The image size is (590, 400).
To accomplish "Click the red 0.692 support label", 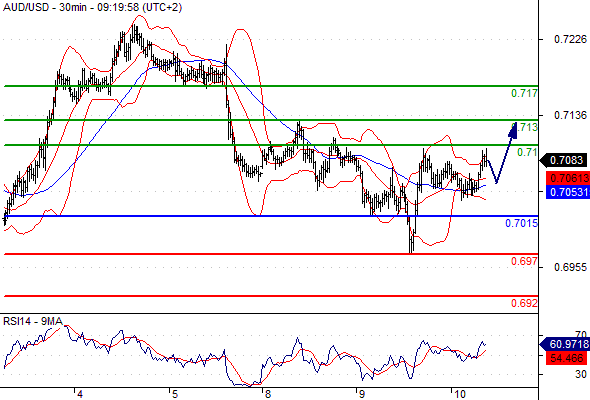I will click(525, 303).
